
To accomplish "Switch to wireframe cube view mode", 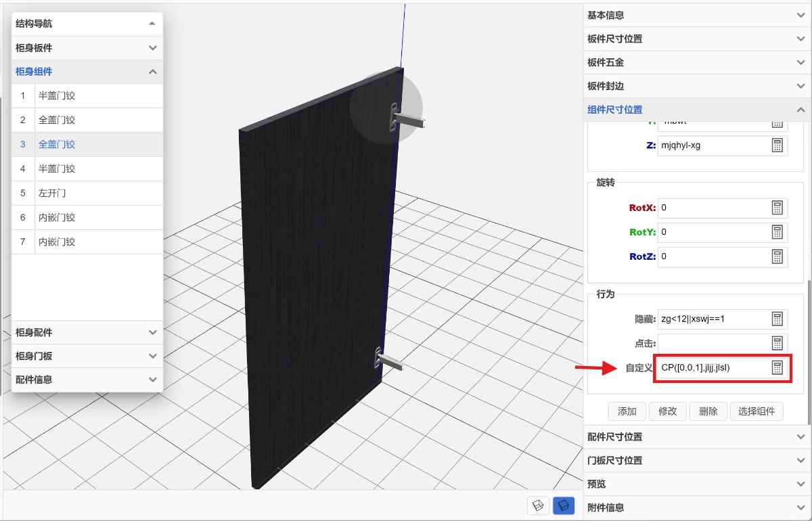I will click(538, 505).
